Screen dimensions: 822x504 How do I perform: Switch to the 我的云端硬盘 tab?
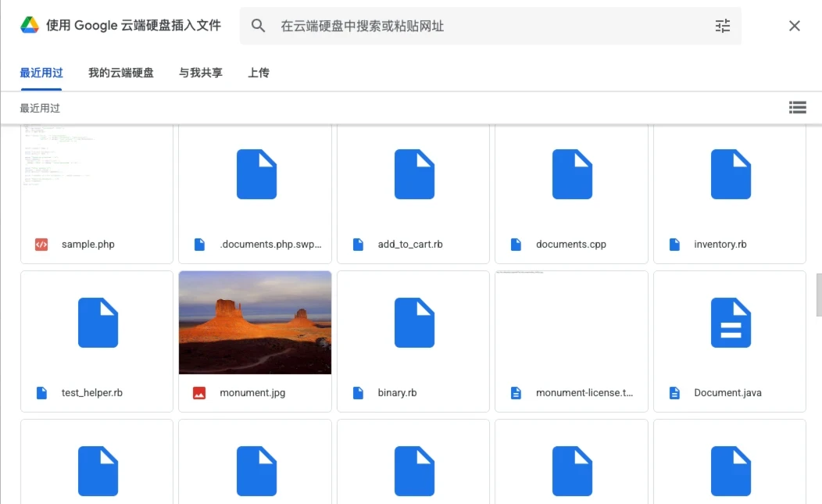(x=121, y=72)
